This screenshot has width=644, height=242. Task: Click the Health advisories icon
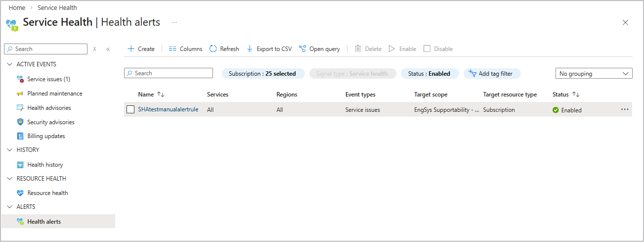tap(20, 108)
